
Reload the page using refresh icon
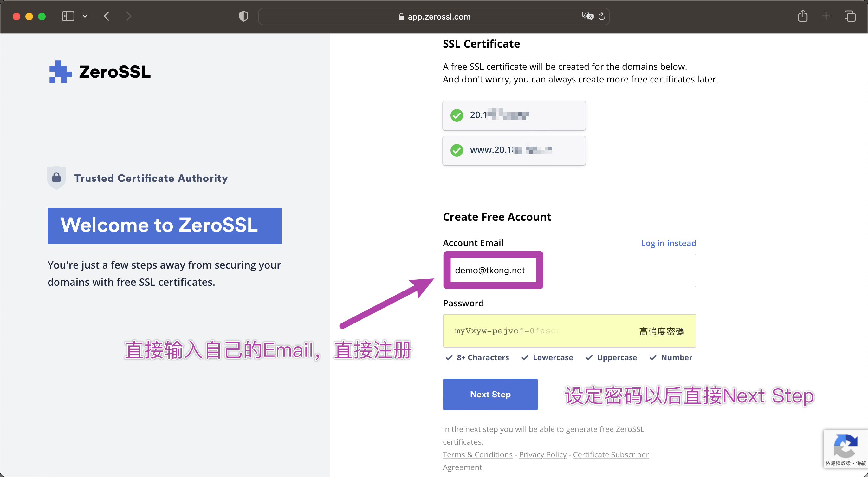tap(602, 16)
